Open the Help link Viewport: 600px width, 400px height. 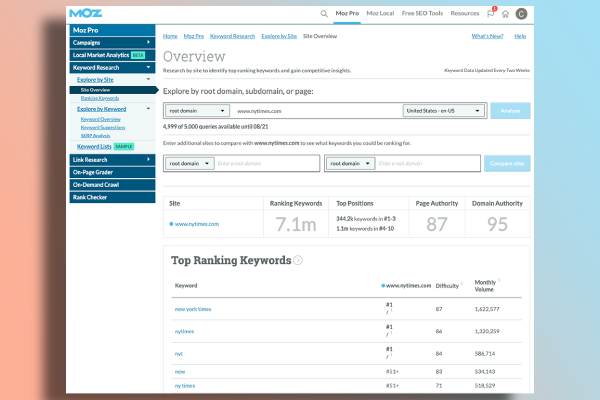pyautogui.click(x=520, y=36)
